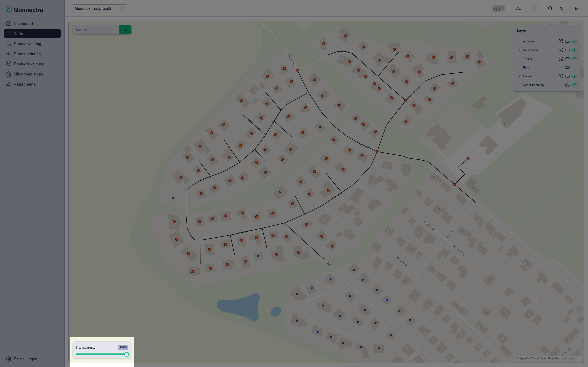Zoom to the Adresse layer extent
Viewport: 588px width, 367px height.
click(560, 41)
